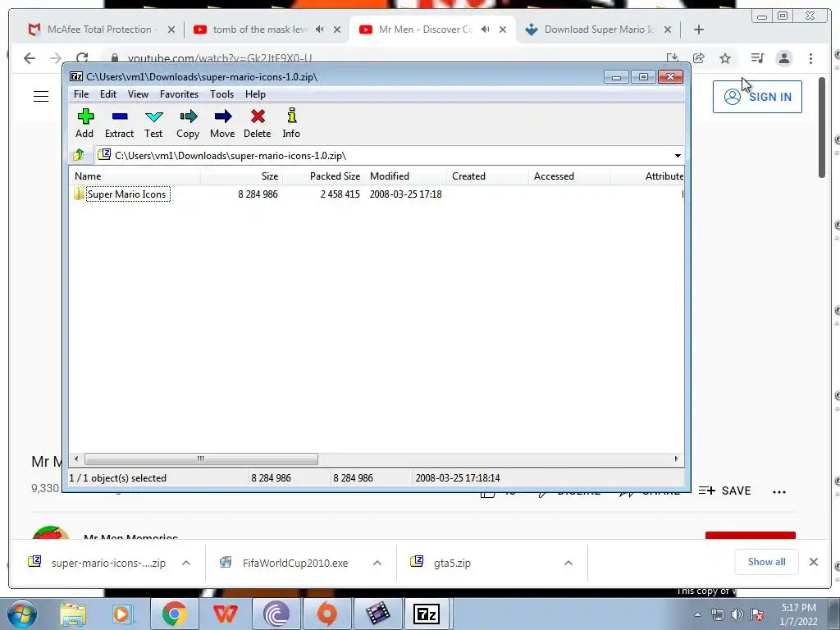This screenshot has height=630, width=840.
Task: Open the Edit menu in 7-Zip
Action: click(x=108, y=94)
